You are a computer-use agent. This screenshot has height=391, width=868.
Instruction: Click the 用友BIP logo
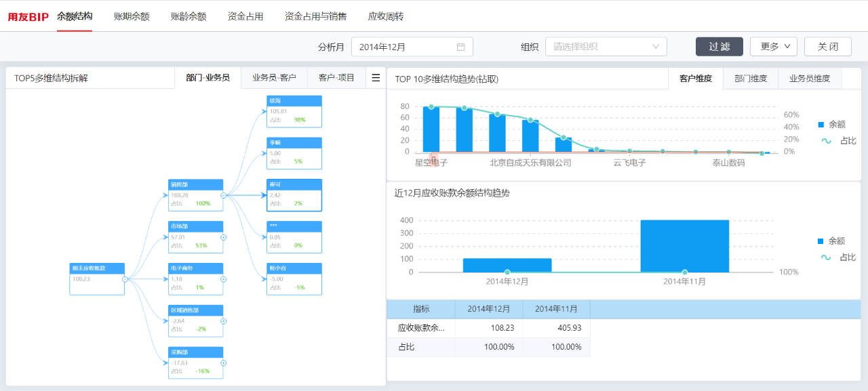point(28,16)
